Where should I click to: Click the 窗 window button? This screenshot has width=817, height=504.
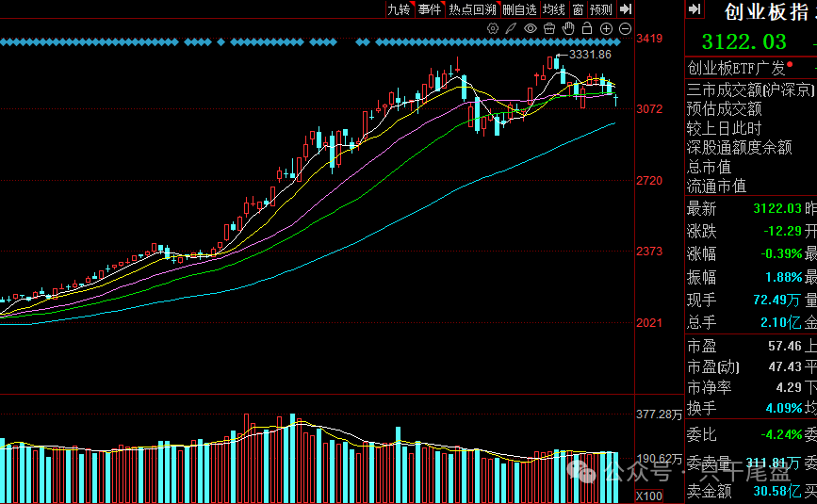pyautogui.click(x=578, y=9)
